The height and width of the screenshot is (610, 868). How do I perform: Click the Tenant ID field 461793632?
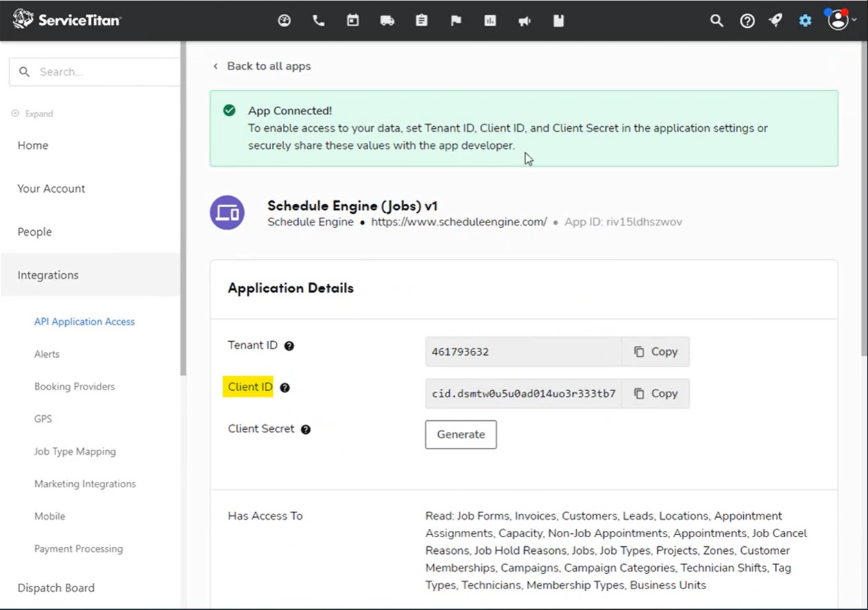click(523, 351)
